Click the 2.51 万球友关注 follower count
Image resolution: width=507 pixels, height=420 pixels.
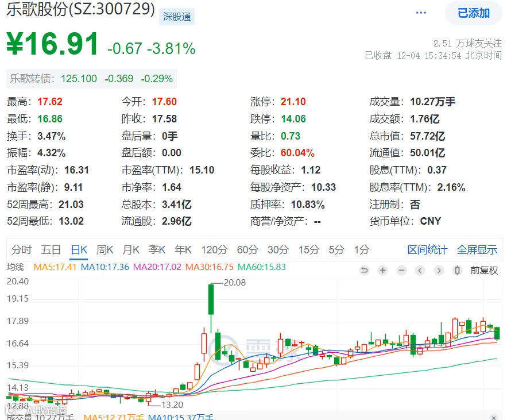click(467, 43)
